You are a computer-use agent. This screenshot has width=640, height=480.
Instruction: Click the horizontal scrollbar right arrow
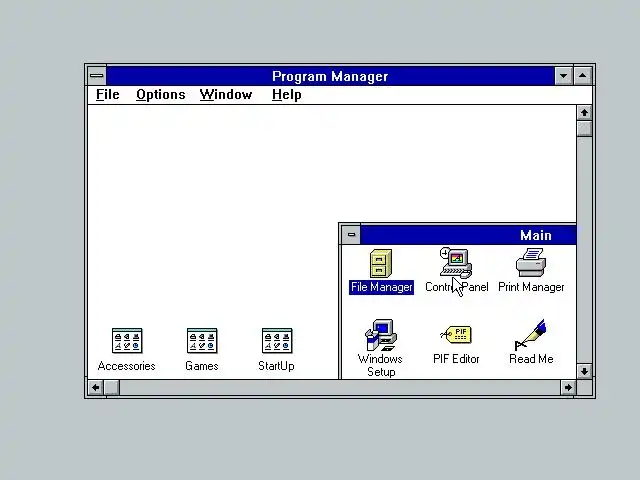(568, 387)
